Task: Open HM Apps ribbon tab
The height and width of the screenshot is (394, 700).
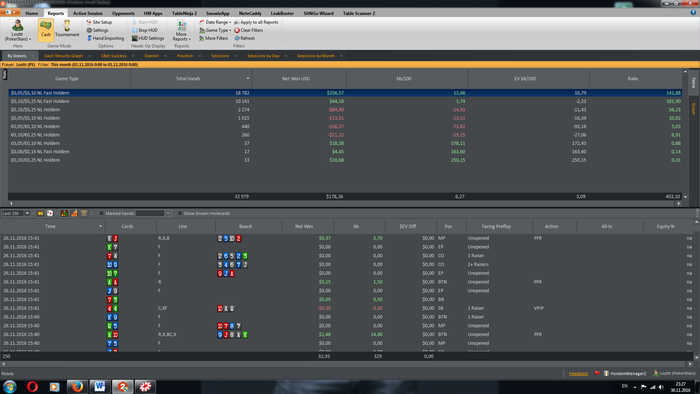Action: click(x=153, y=13)
